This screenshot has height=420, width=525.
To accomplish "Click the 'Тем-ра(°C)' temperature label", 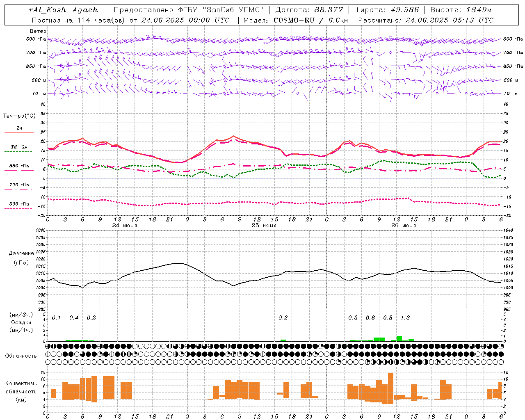I will pyautogui.click(x=19, y=116).
